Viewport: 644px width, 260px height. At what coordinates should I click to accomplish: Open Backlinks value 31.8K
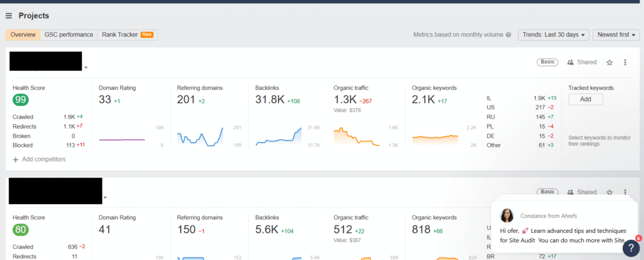coord(270,99)
